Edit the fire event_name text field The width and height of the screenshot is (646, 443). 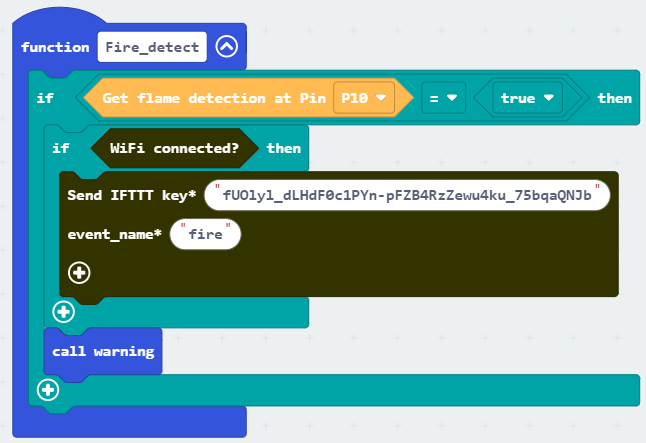pos(205,234)
